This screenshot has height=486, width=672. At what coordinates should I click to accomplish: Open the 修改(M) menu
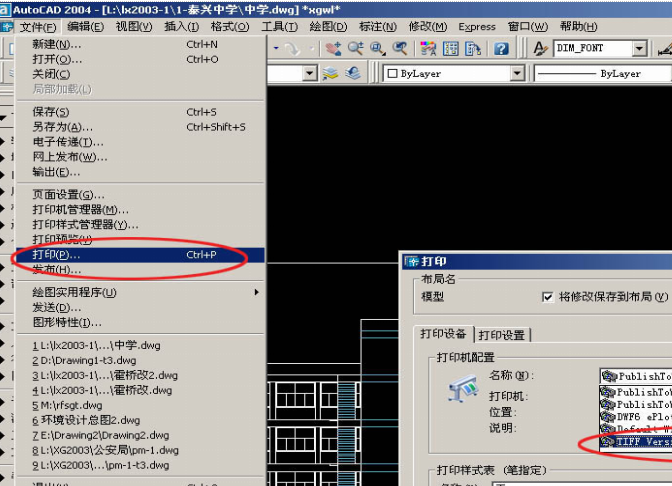coord(428,27)
